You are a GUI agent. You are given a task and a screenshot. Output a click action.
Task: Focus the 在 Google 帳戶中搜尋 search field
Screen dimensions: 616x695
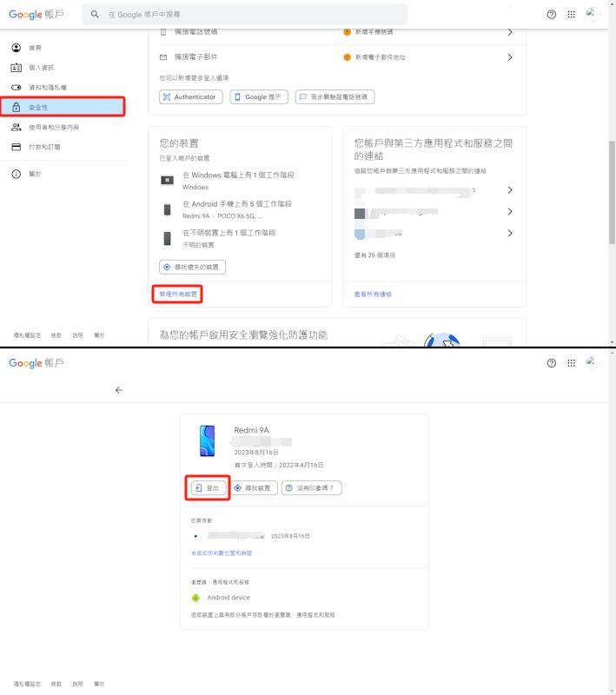245,14
